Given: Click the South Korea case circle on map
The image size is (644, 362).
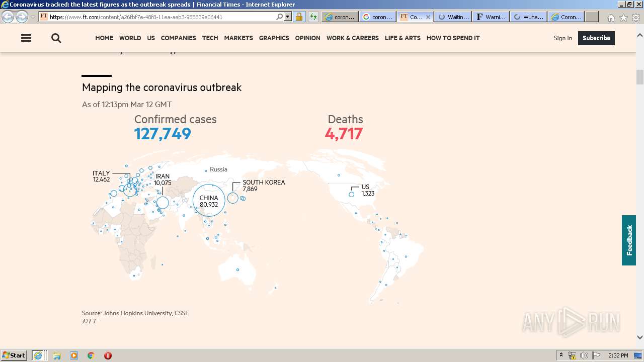Looking at the screenshot, I should (x=232, y=198).
